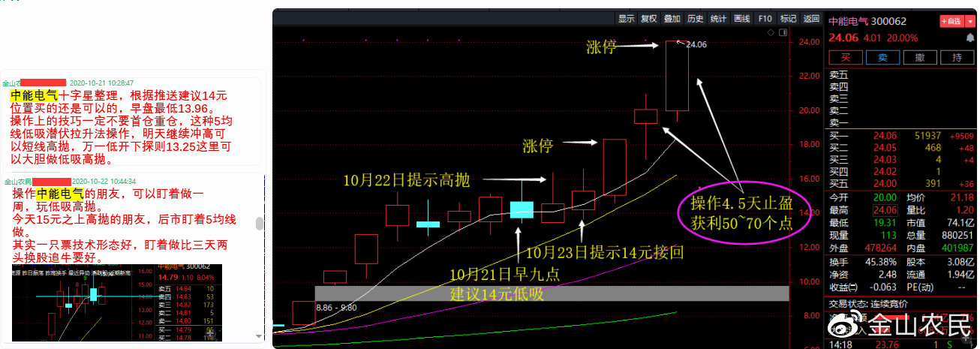Select the cyan October 21 candlestick
The width and height of the screenshot is (980, 349).
point(521,209)
